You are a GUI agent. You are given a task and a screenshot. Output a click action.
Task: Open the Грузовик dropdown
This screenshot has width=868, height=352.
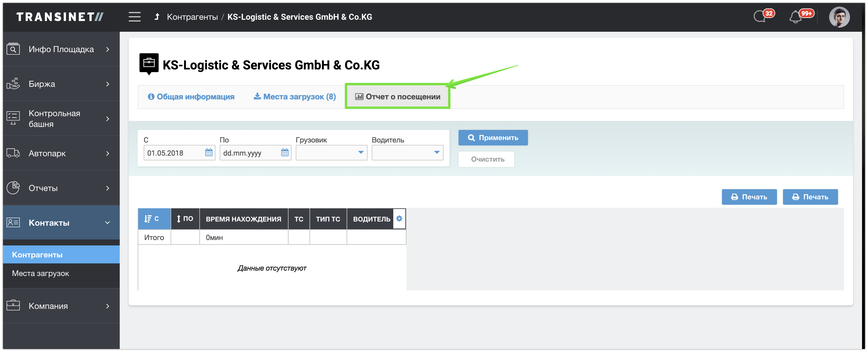coord(331,153)
